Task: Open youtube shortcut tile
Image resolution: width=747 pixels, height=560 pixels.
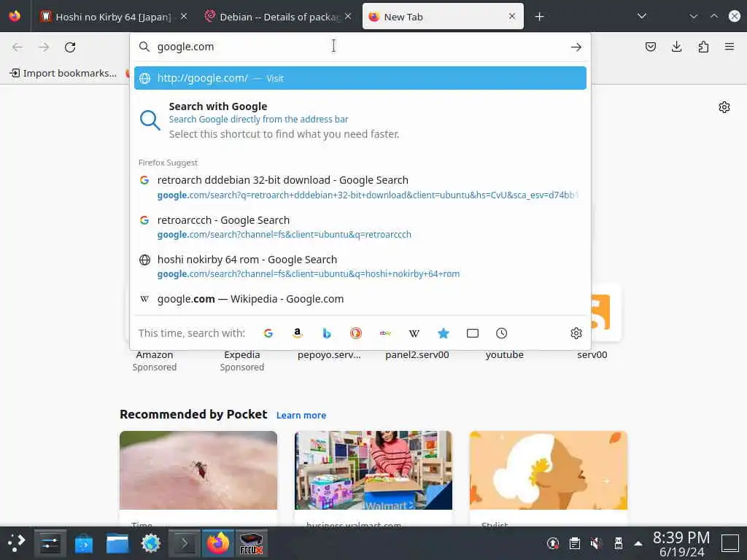Action: tap(505, 355)
